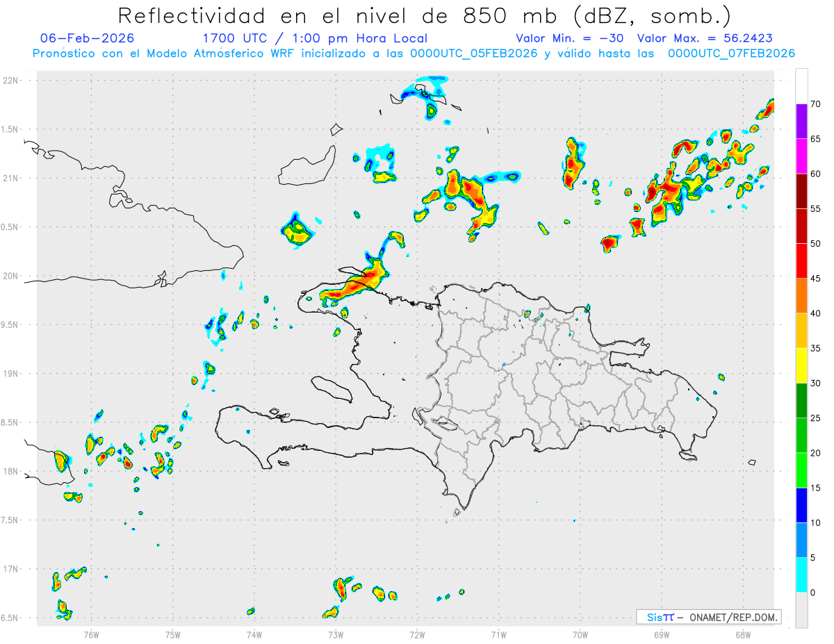
Task: Click the magenta 60–65 dBZ colorbar segment
Action: 801,156
